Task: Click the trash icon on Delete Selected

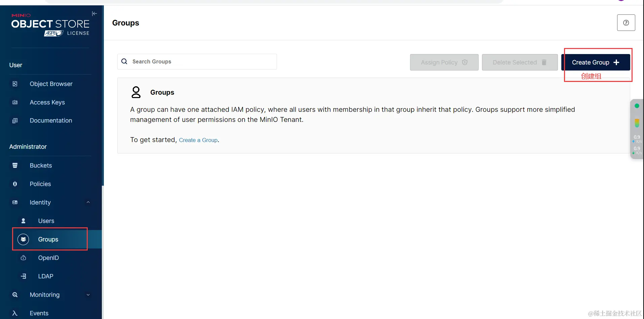Action: [544, 62]
